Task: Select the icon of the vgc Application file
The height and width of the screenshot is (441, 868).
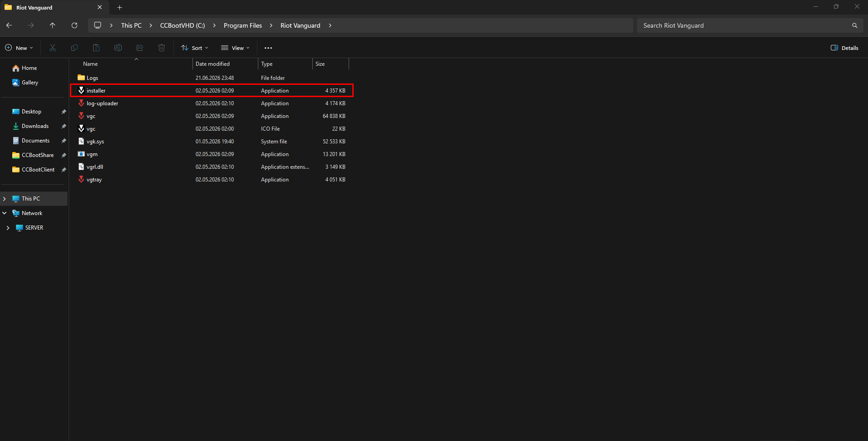Action: point(81,116)
